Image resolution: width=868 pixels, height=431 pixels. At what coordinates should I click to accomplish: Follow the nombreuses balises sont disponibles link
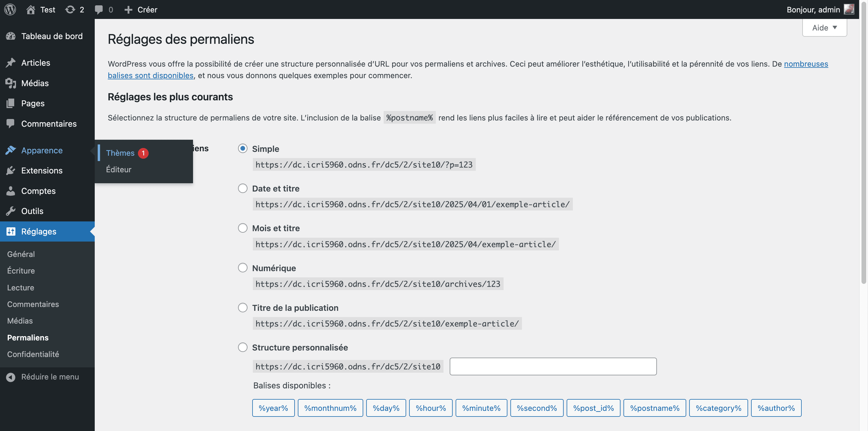(151, 75)
